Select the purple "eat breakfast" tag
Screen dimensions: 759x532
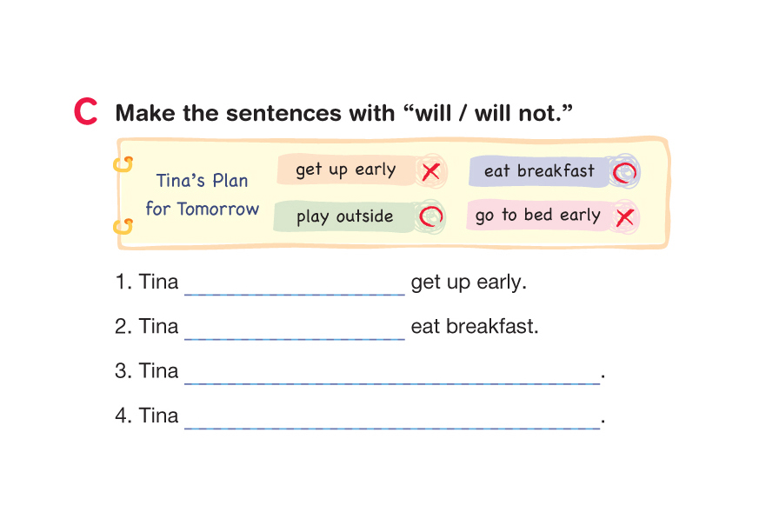tap(538, 171)
